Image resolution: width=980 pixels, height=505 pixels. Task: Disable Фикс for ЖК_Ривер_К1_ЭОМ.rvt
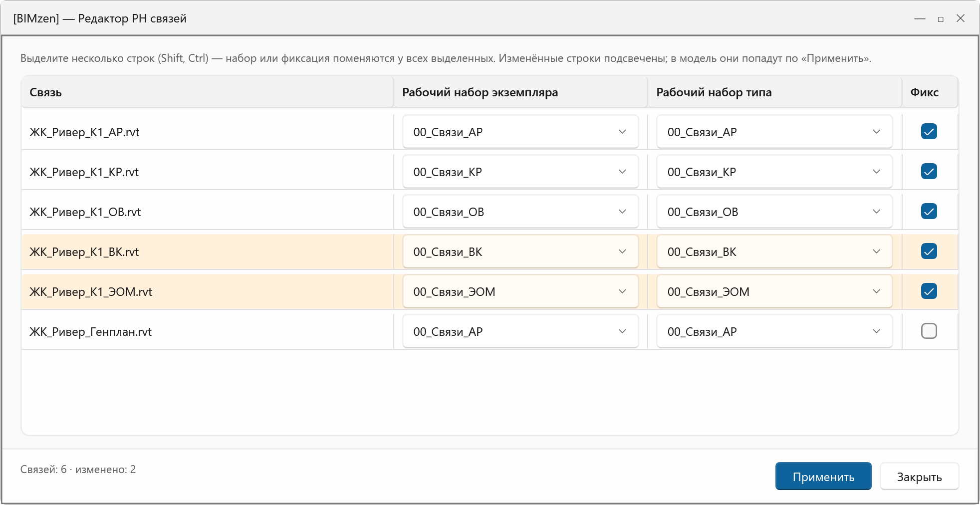tap(929, 291)
